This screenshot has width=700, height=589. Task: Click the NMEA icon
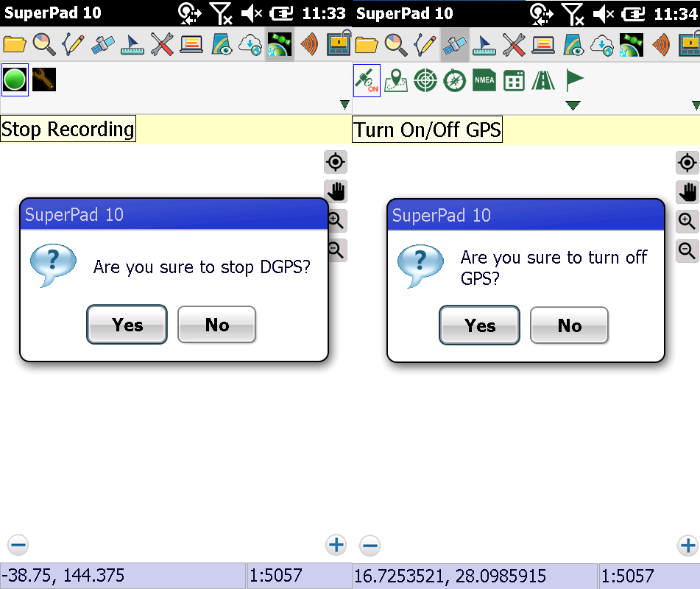(484, 80)
